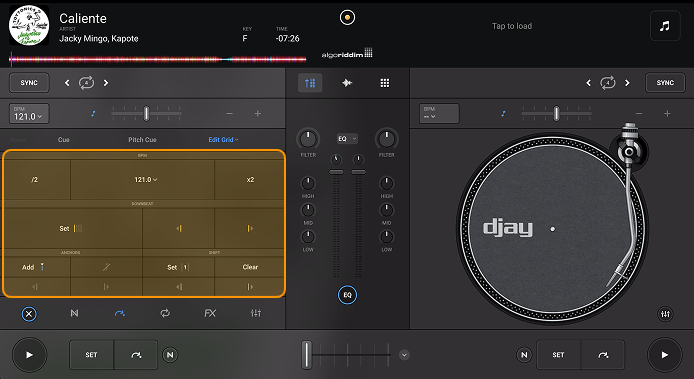Click the right deck tempo slider

[x=556, y=114]
